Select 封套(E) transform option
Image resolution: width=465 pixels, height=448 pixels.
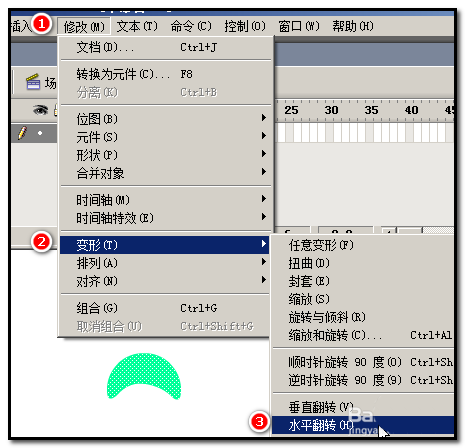tap(363, 281)
